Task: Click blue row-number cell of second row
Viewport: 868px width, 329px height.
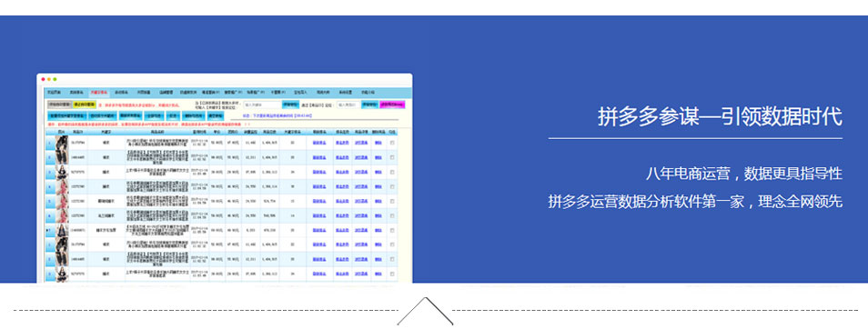Action: pos(50,157)
